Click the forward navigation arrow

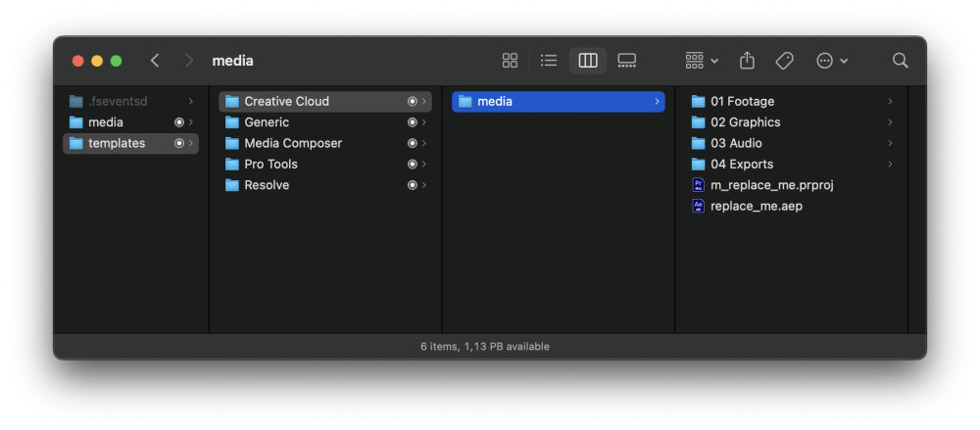pos(188,61)
